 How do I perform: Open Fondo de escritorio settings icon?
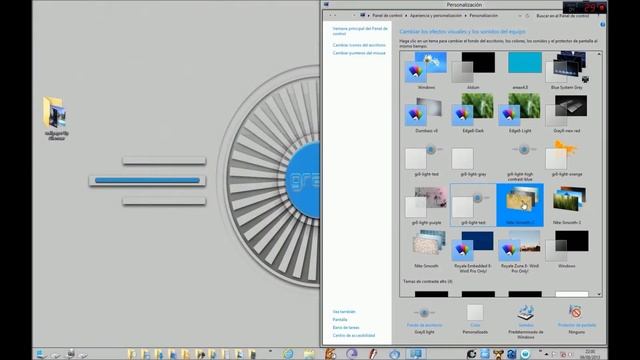click(424, 313)
